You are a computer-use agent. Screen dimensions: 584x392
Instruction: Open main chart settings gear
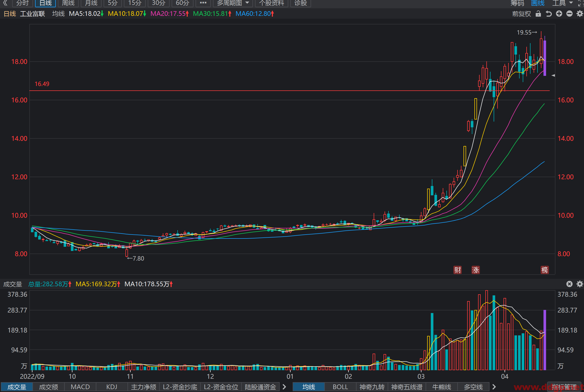[x=580, y=14]
